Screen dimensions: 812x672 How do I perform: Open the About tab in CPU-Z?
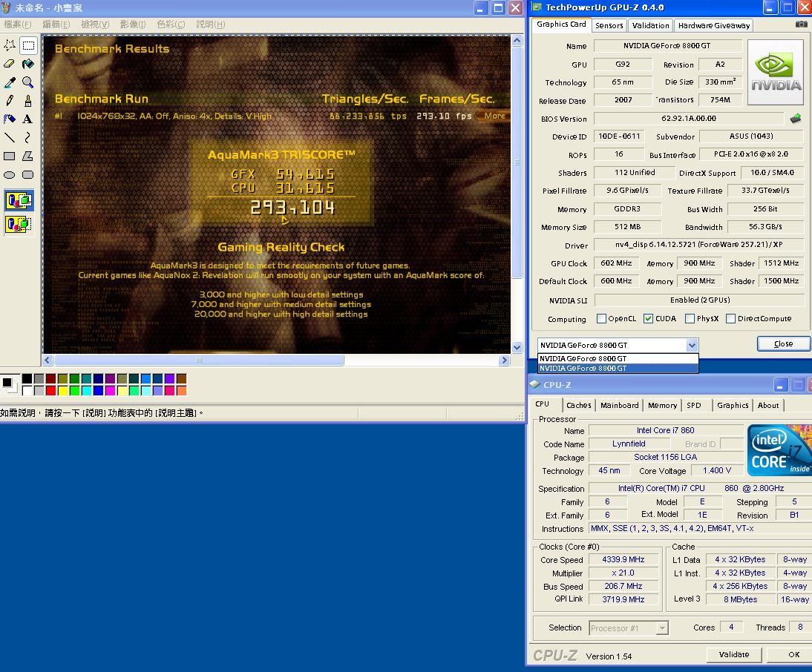pyautogui.click(x=768, y=406)
